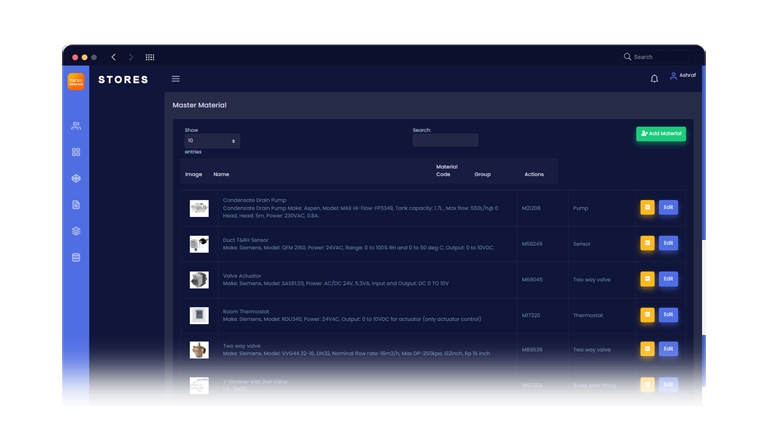Click Edit for Duct T&RH Sensor
This screenshot has height=432, width=768.
[668, 243]
